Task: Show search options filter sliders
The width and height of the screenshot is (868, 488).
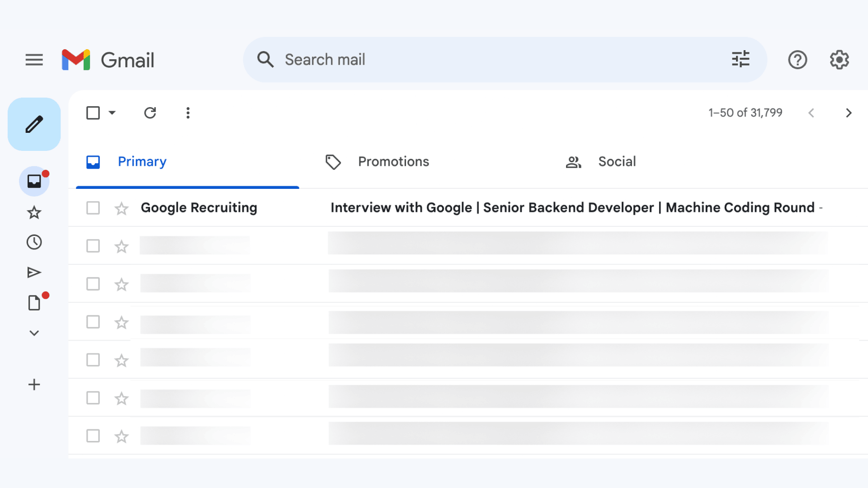Action: 741,59
